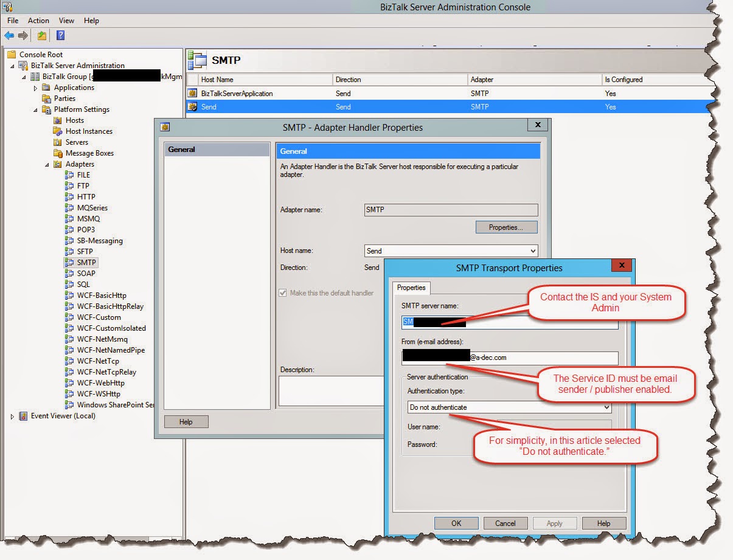Image resolution: width=733 pixels, height=560 pixels.
Task: Select the SQL adapter in tree
Action: coord(83,285)
